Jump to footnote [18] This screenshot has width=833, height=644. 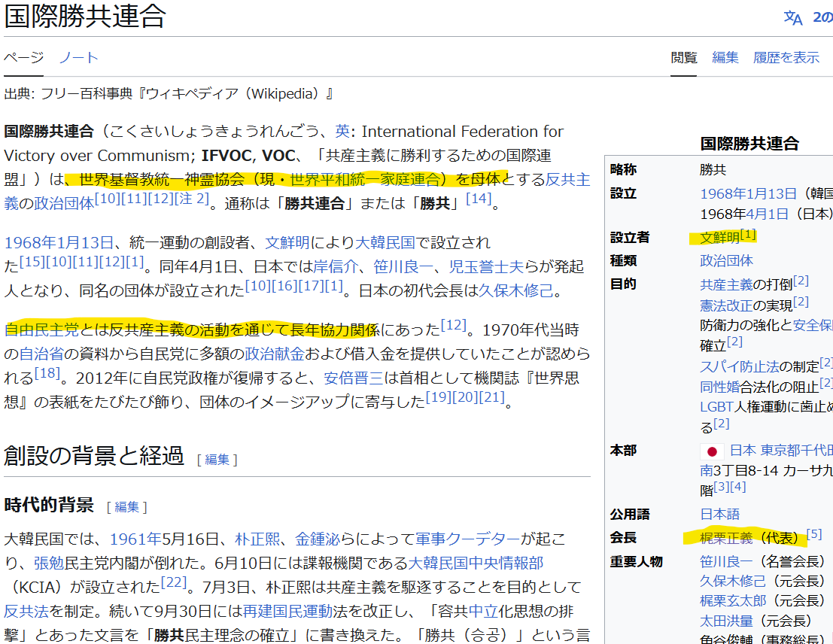click(47, 374)
